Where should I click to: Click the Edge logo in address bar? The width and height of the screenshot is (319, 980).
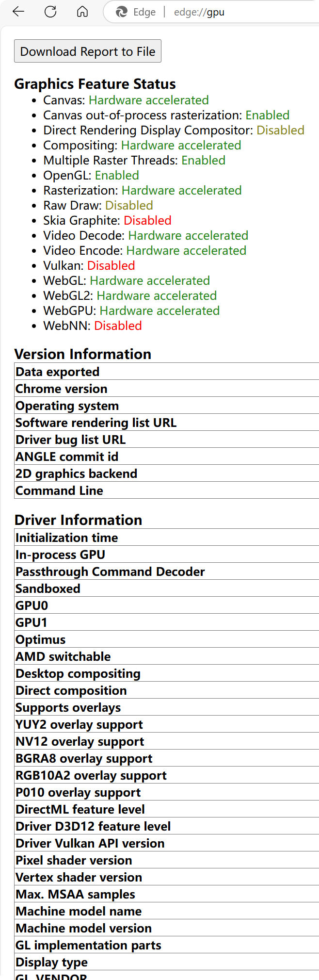pos(122,12)
